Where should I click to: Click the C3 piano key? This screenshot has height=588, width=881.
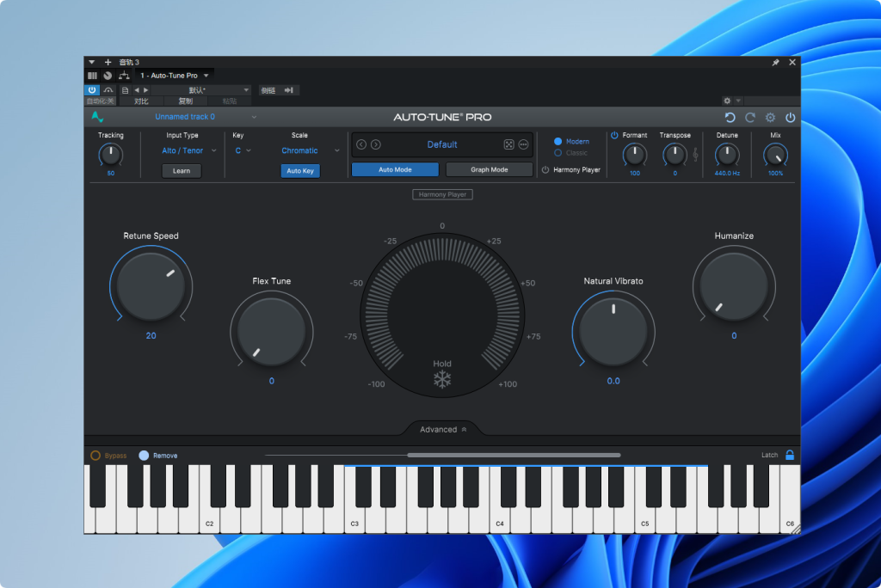pyautogui.click(x=354, y=517)
